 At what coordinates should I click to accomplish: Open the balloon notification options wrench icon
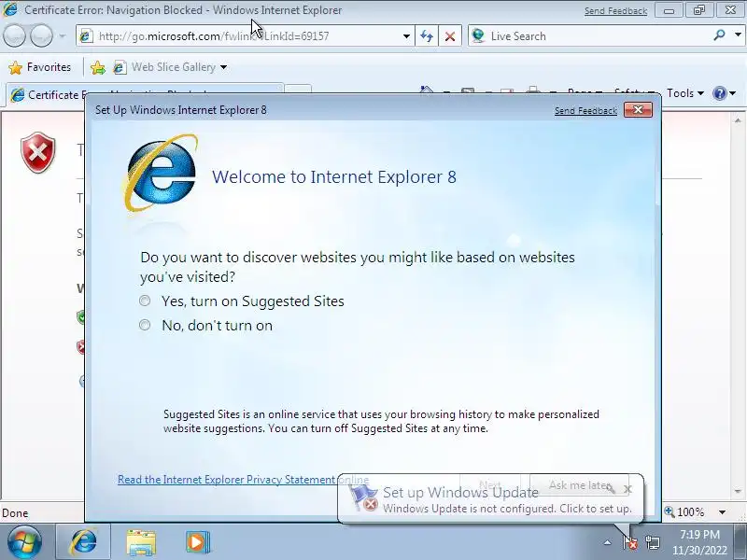coord(611,488)
